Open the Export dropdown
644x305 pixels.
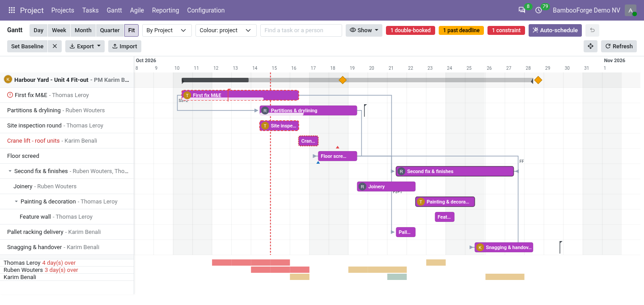(85, 46)
